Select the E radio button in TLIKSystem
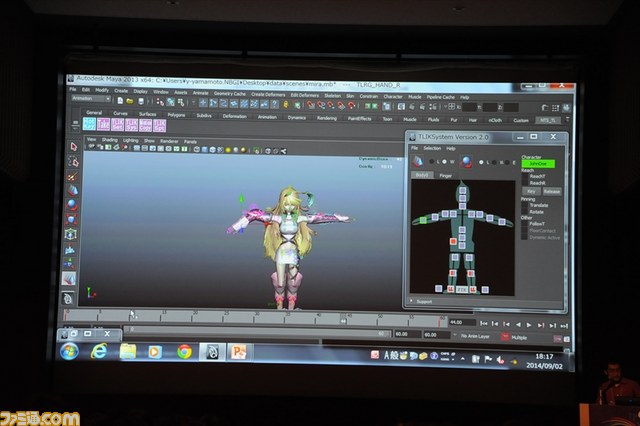Viewport: 640px width, 426px height. pyautogui.click(x=507, y=162)
